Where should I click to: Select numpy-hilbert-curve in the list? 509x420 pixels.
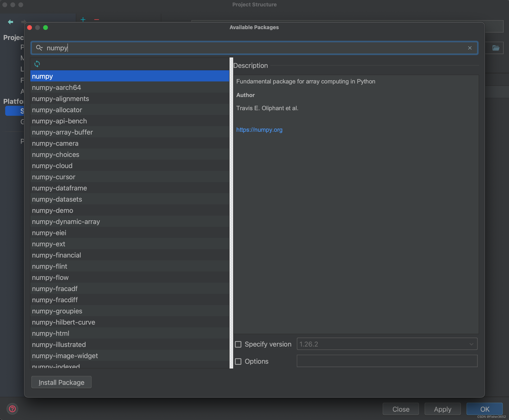[130, 322]
